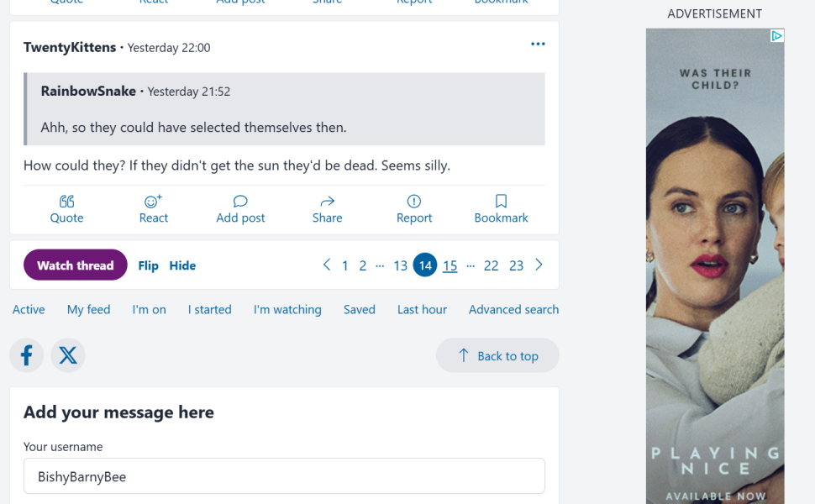Open the Active threads tab
This screenshot has height=504, width=815.
click(x=29, y=310)
